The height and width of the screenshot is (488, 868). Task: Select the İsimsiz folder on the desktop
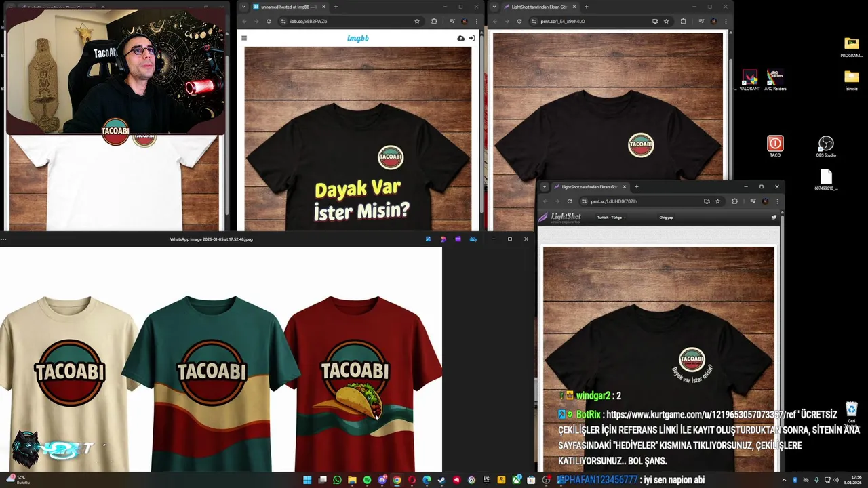851,81
